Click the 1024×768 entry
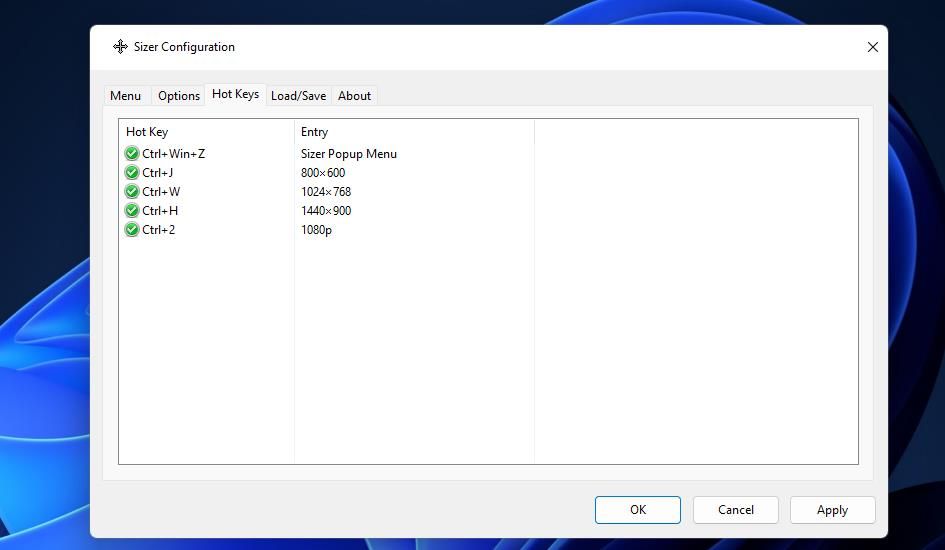 tap(326, 192)
